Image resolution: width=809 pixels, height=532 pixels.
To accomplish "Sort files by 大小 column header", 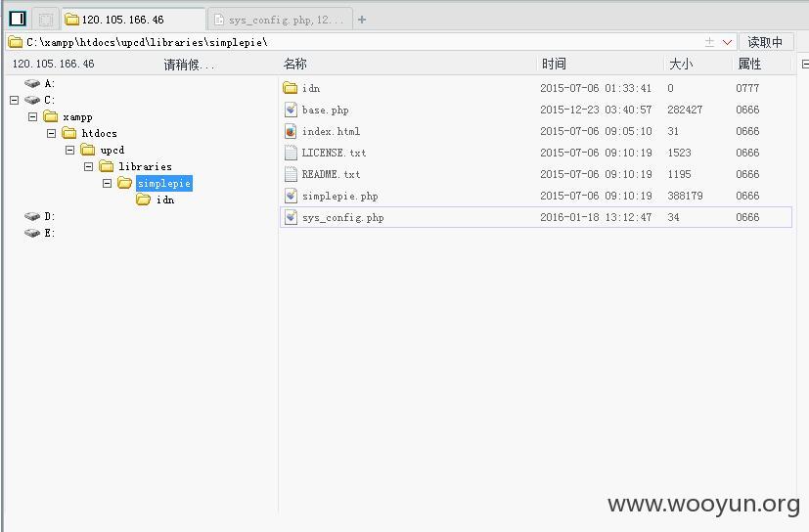I will click(x=681, y=64).
